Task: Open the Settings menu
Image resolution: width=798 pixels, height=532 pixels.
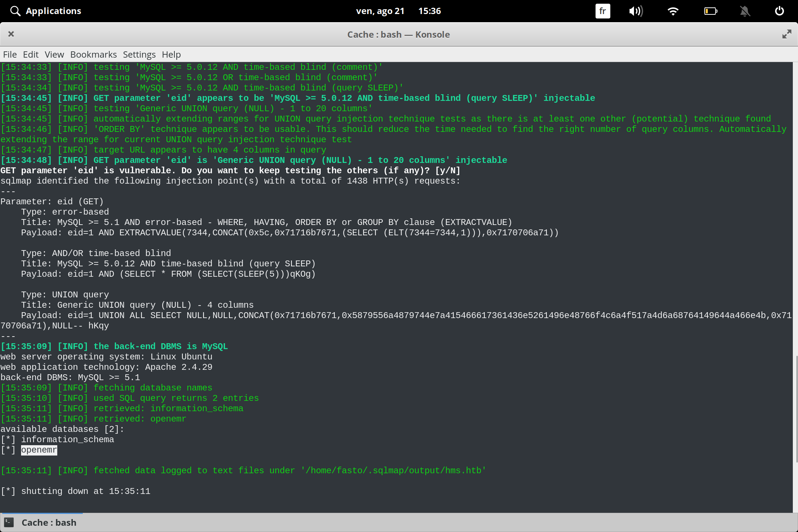Action: point(139,54)
